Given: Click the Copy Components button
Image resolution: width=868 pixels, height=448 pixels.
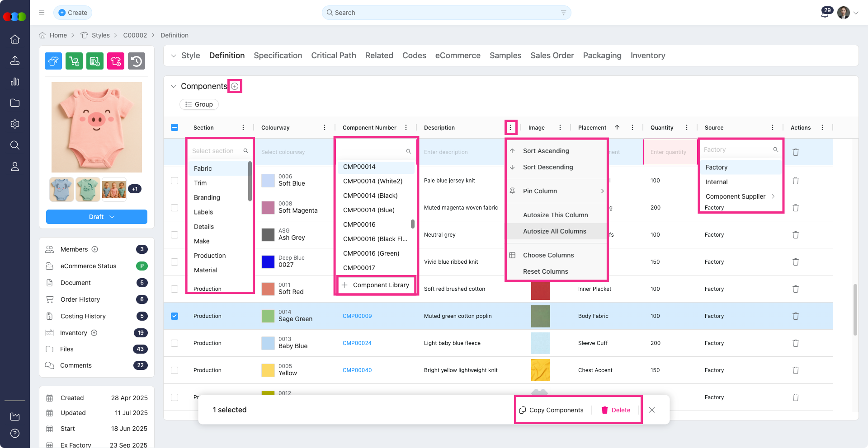Looking at the screenshot, I should (552, 410).
